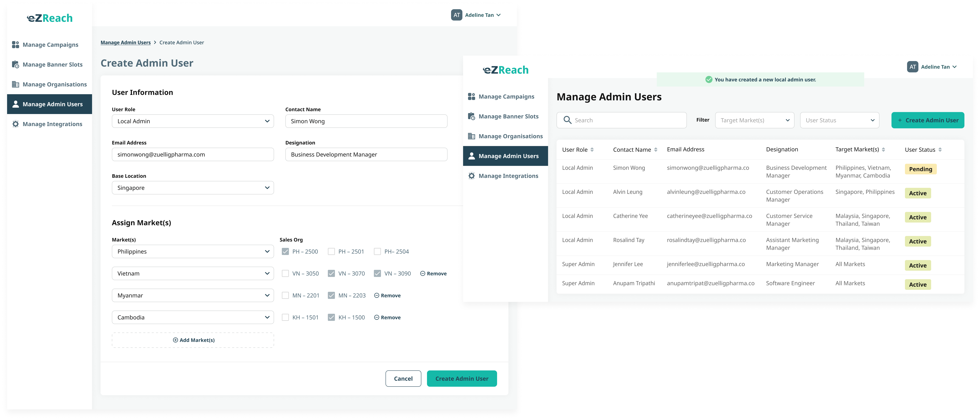Image resolution: width=980 pixels, height=420 pixels.
Task: Click eZReach logo in Manage Admin Users window
Action: 506,70
